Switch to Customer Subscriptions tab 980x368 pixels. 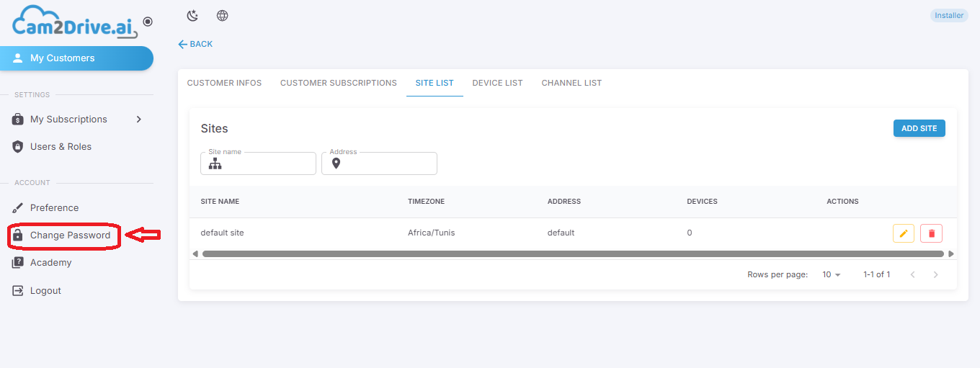pyautogui.click(x=339, y=83)
